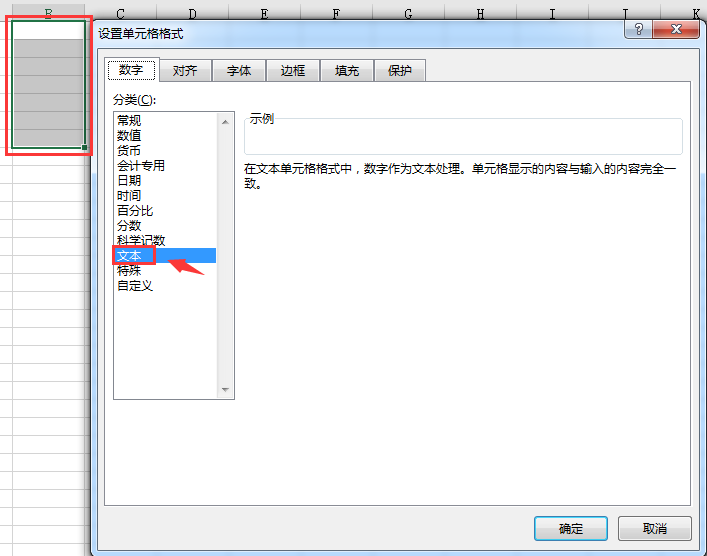Click column C header

[x=120, y=14]
